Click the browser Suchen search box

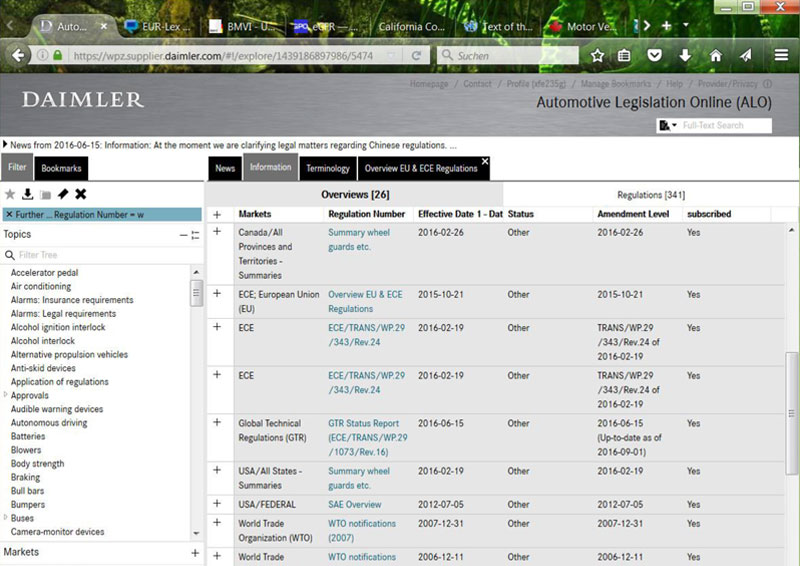point(508,55)
